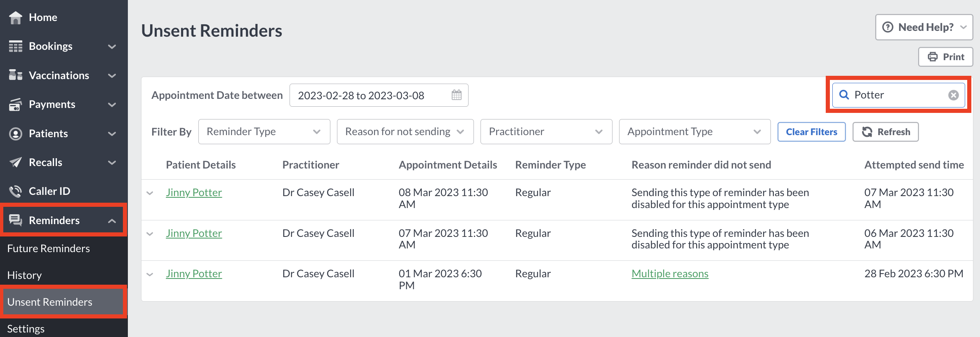Viewport: 980px width, 337px height.
Task: Go to reminders History page
Action: click(x=24, y=275)
